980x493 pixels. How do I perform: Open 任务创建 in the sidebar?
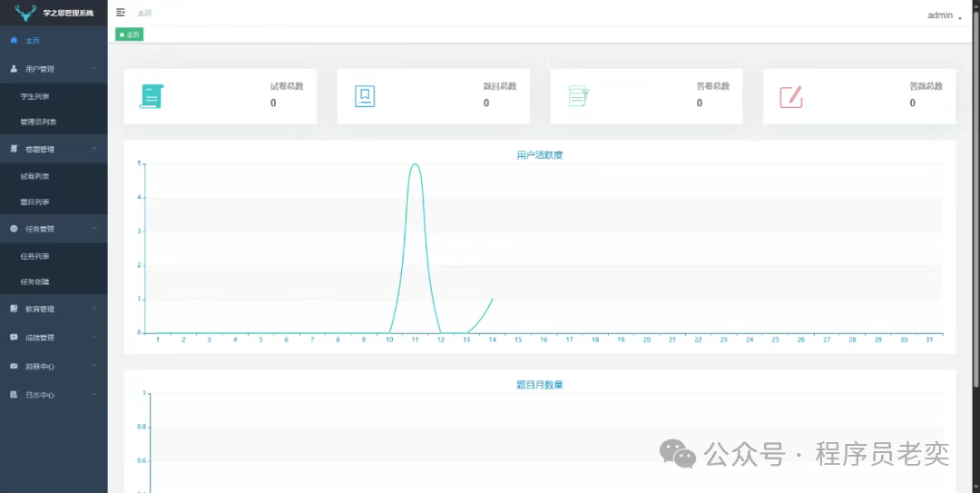pyautogui.click(x=54, y=282)
